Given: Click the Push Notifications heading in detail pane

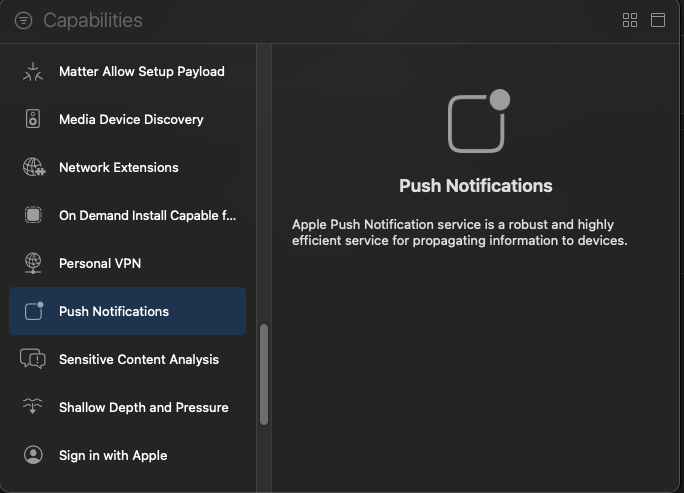Looking at the screenshot, I should 475,186.
